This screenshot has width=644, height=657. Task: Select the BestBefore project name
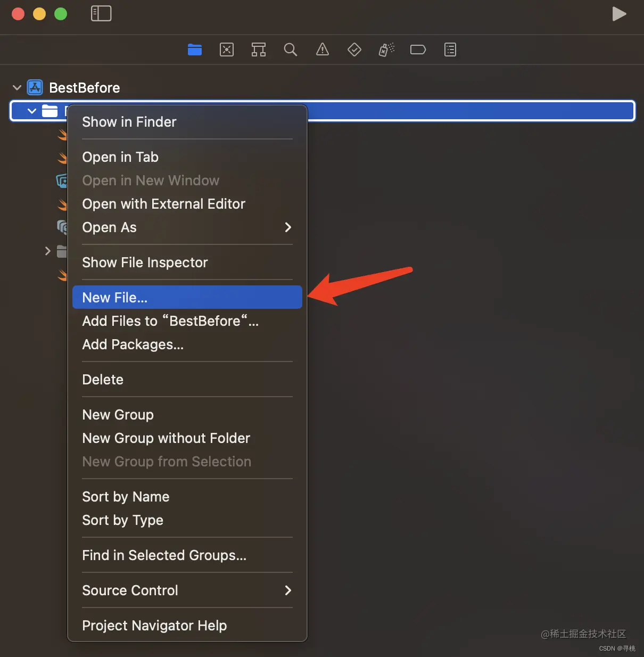click(x=85, y=88)
